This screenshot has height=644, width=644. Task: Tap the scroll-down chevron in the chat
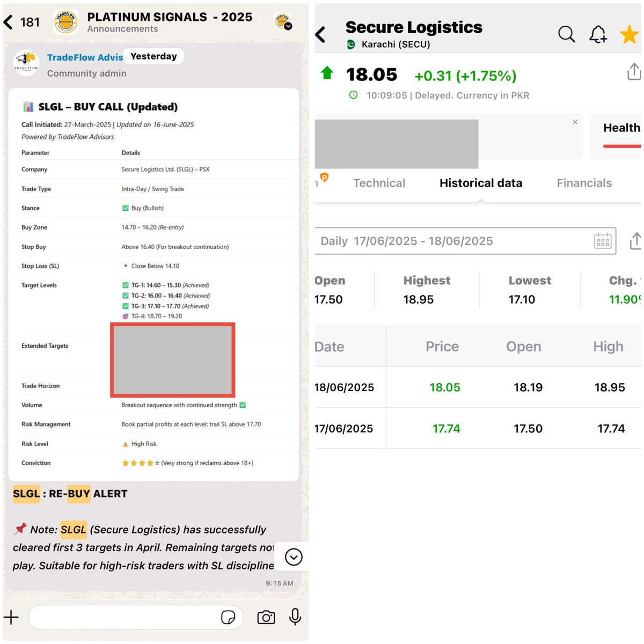(x=292, y=558)
